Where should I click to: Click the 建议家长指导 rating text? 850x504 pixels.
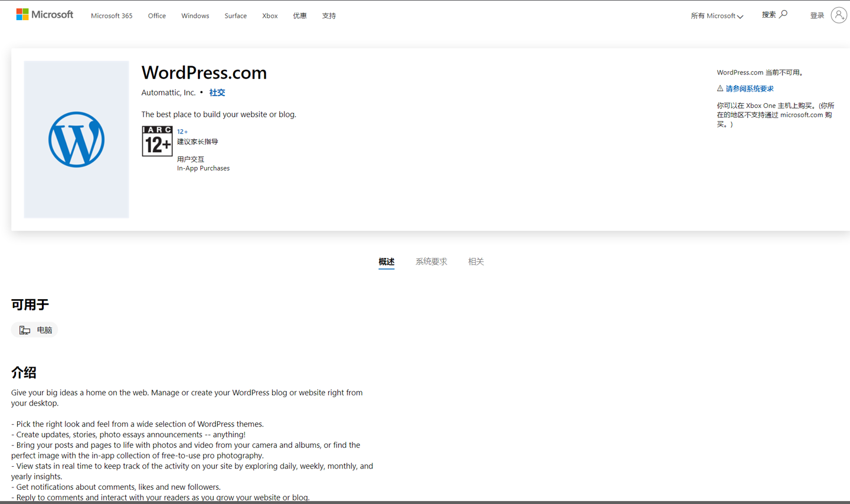coord(198,142)
